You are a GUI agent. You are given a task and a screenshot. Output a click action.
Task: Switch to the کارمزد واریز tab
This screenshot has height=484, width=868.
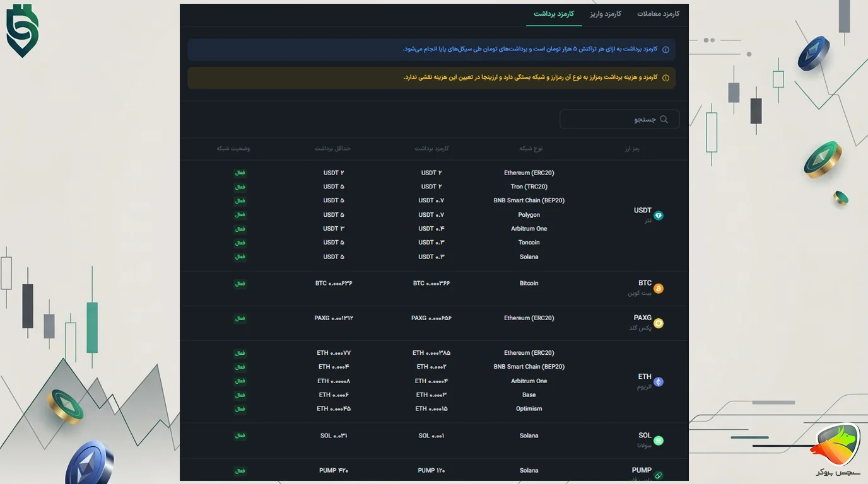pos(606,14)
